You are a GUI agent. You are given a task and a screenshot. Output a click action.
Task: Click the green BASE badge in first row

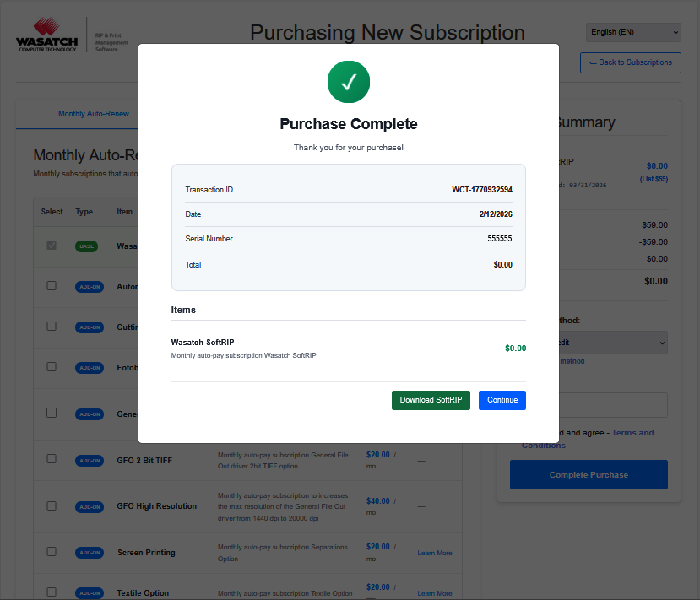(x=86, y=246)
